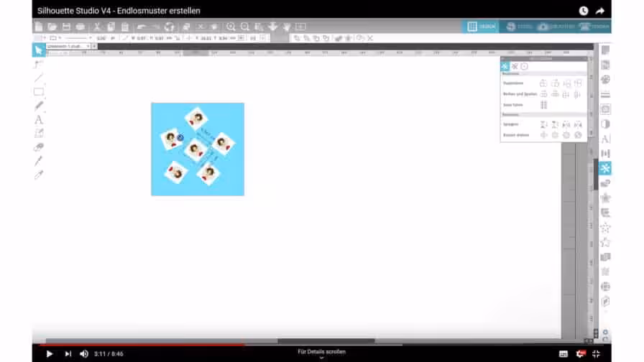Click the Fill Page (Seite füllen) icon
644x362 pixels.
point(544,105)
